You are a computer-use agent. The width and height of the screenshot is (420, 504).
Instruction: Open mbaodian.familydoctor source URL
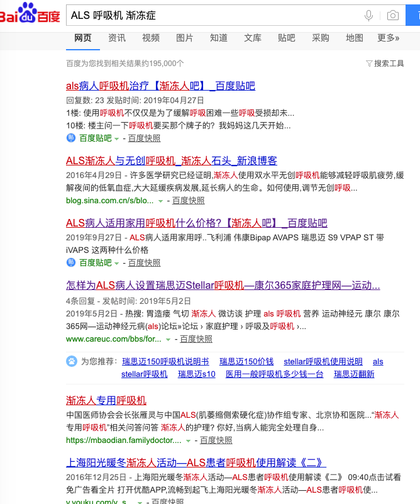click(x=124, y=440)
